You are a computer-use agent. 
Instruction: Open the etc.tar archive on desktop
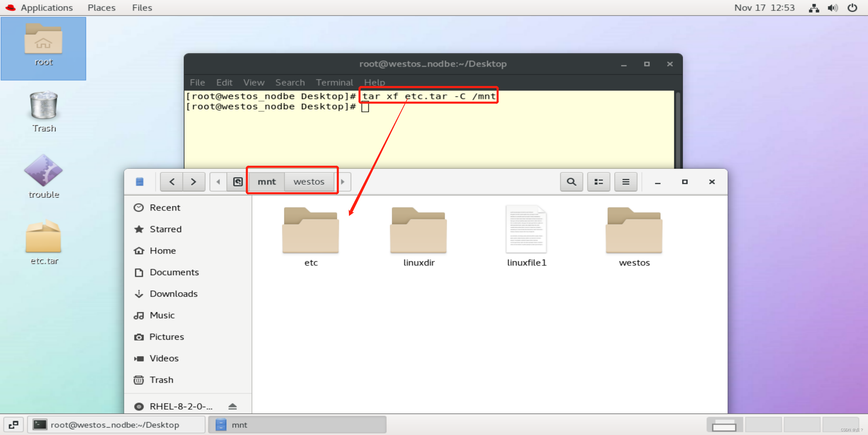43,238
